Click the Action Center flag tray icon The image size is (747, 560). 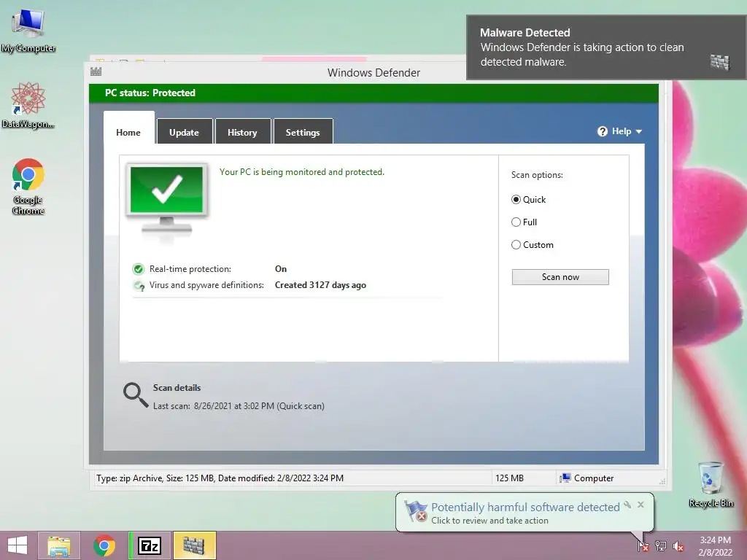tap(643, 545)
